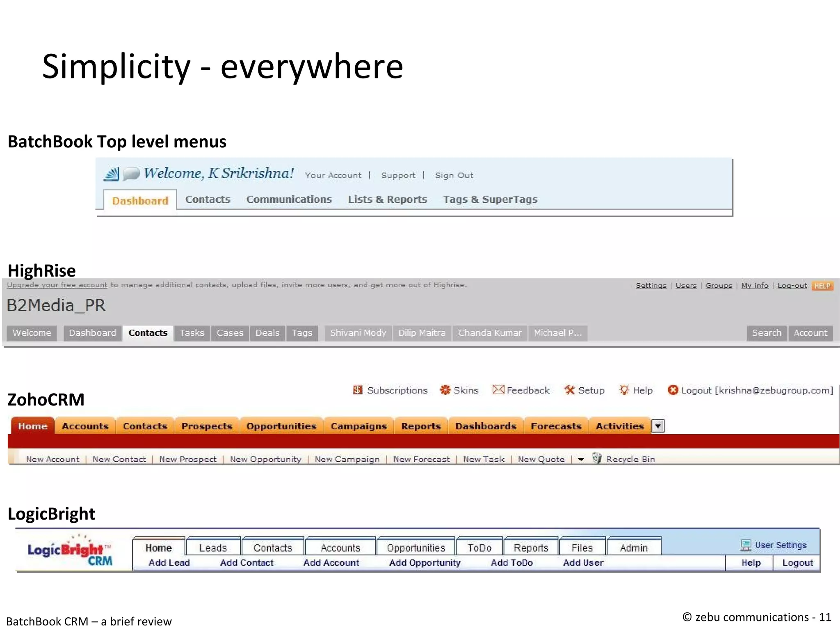Select BatchBook Dashboard tab
Screen dimensions: 840x630
pos(140,200)
